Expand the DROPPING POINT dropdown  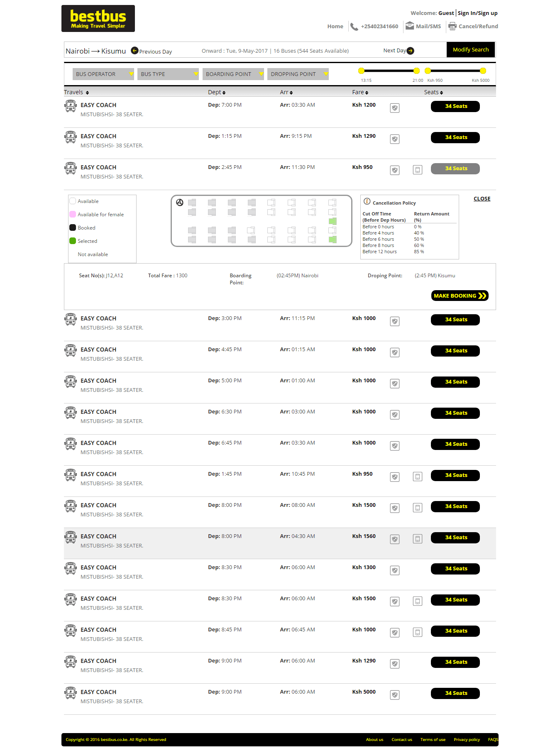[x=298, y=74]
